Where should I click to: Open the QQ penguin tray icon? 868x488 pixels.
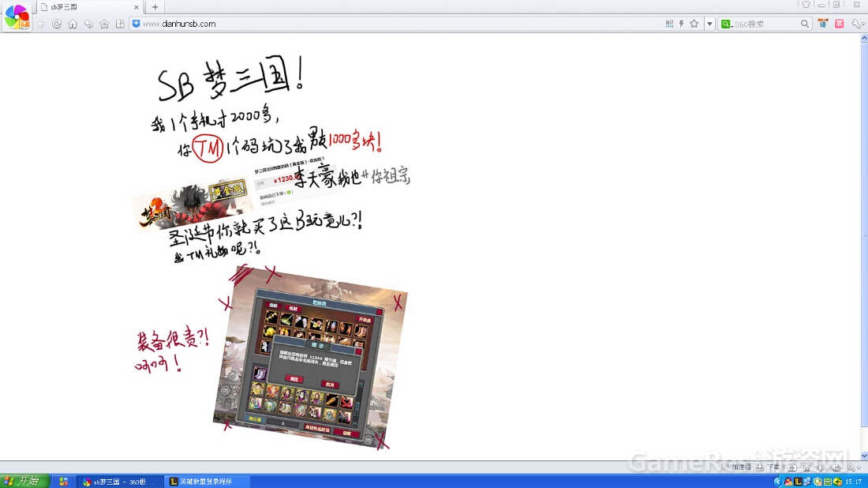point(788,482)
